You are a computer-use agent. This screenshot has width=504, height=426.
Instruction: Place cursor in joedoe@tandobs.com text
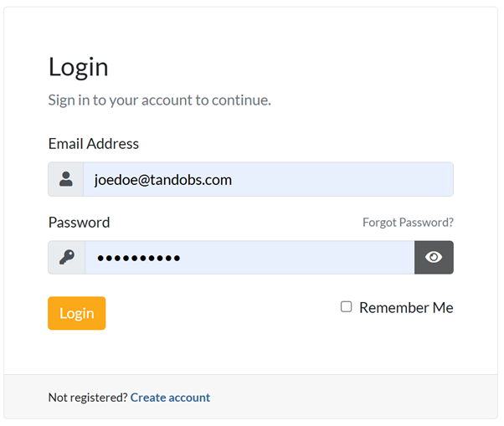[163, 180]
